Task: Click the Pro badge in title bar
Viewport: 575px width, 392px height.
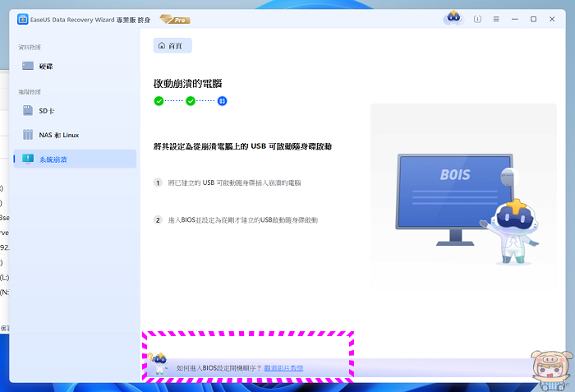Action: [x=177, y=18]
